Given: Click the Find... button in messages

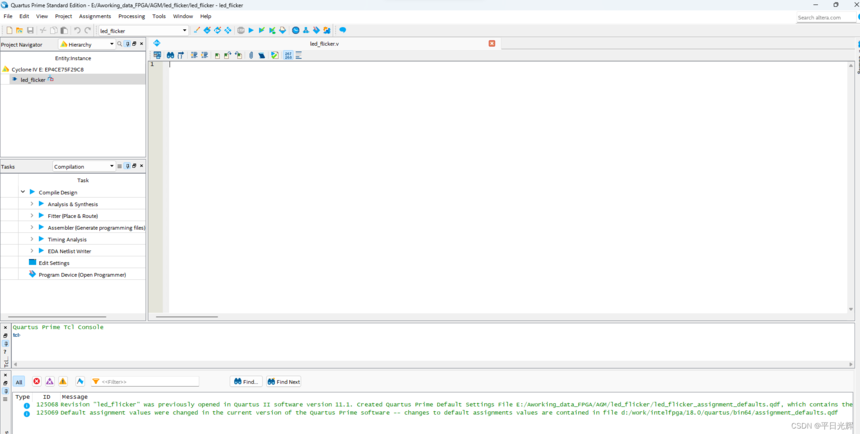Looking at the screenshot, I should coord(246,381).
